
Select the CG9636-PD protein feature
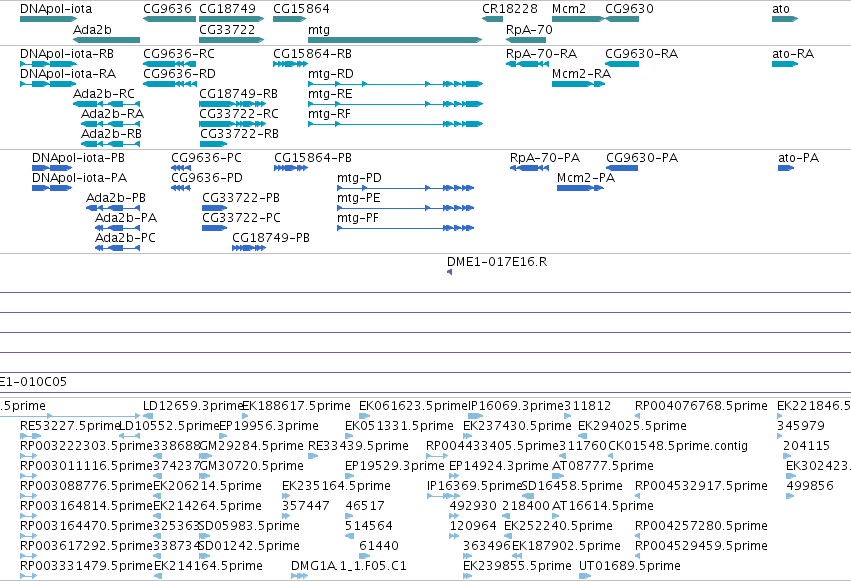coord(181,188)
